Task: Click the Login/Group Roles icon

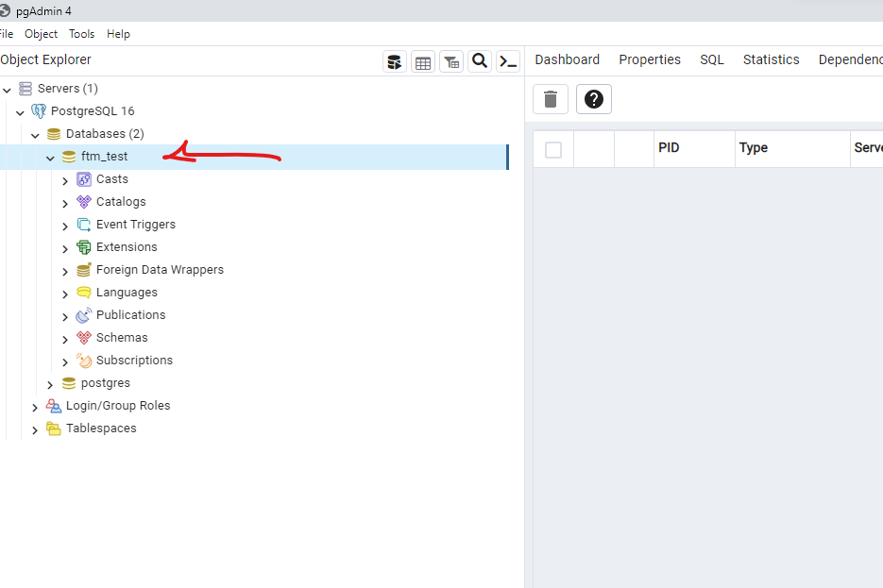Action: (54, 406)
